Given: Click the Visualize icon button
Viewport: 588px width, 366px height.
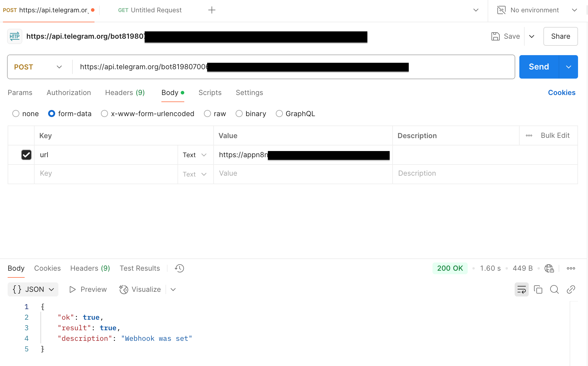Looking at the screenshot, I should pos(124,289).
